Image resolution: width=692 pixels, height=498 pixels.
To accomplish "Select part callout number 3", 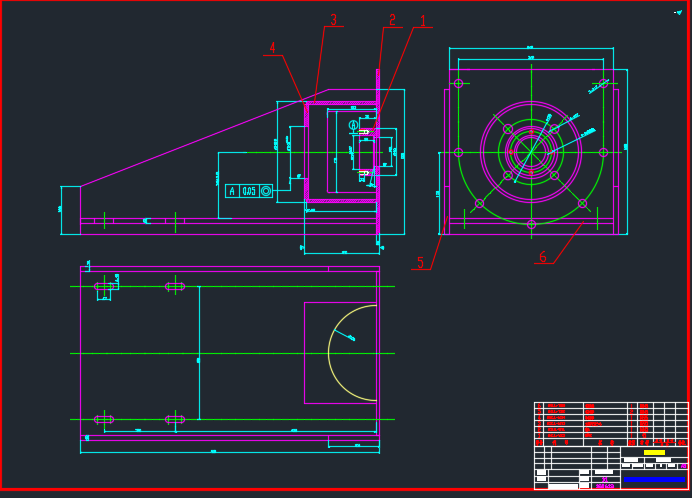I will coord(334,19).
